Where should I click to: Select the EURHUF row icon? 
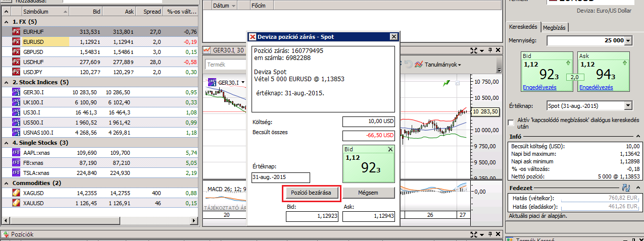pos(16,32)
